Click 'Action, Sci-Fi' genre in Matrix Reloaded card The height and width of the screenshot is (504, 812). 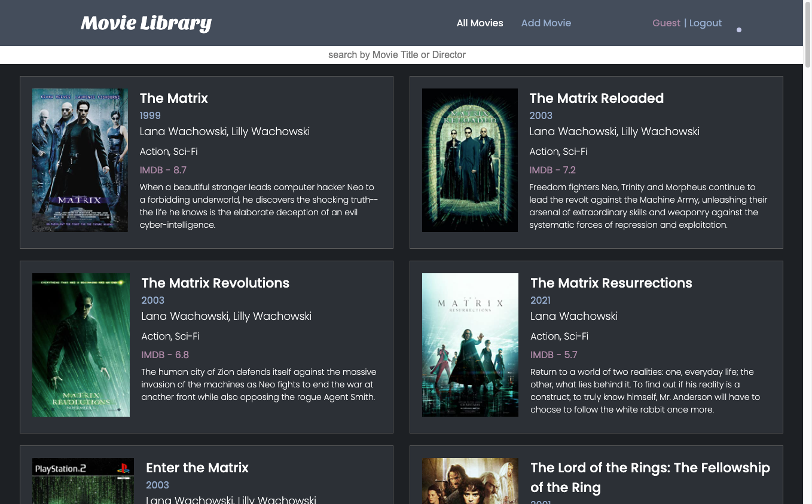[x=558, y=152]
